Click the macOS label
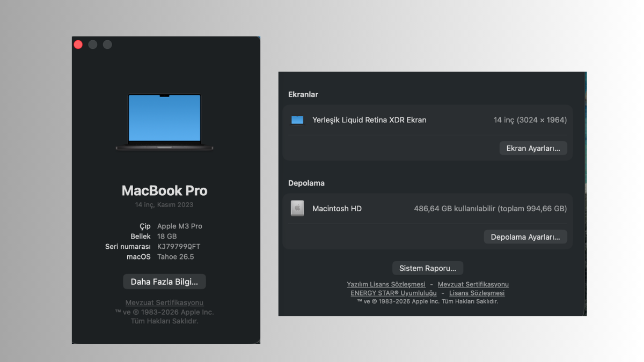Viewport: 644px width, 362px height. point(138,257)
